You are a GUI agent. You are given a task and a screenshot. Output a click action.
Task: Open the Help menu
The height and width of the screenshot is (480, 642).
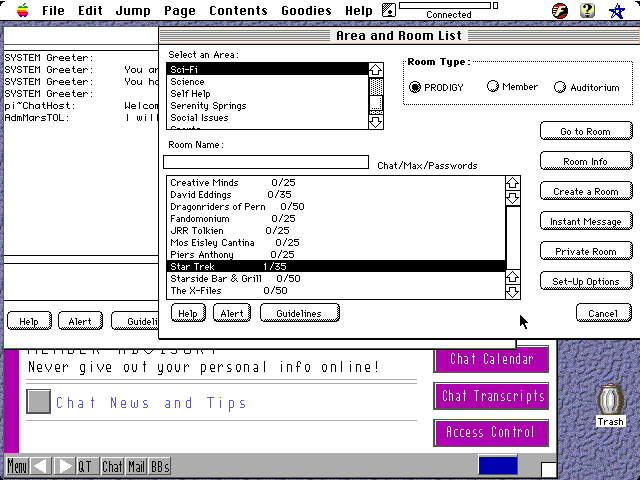[x=359, y=10]
